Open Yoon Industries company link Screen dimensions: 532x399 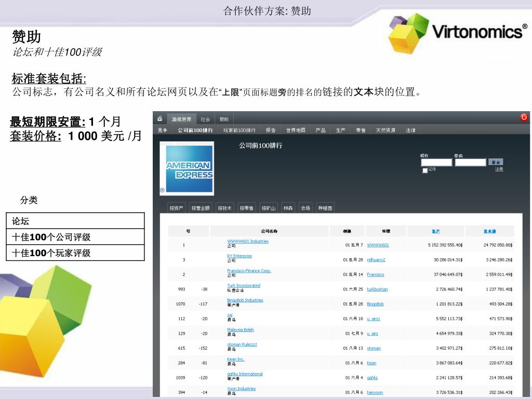241,389
